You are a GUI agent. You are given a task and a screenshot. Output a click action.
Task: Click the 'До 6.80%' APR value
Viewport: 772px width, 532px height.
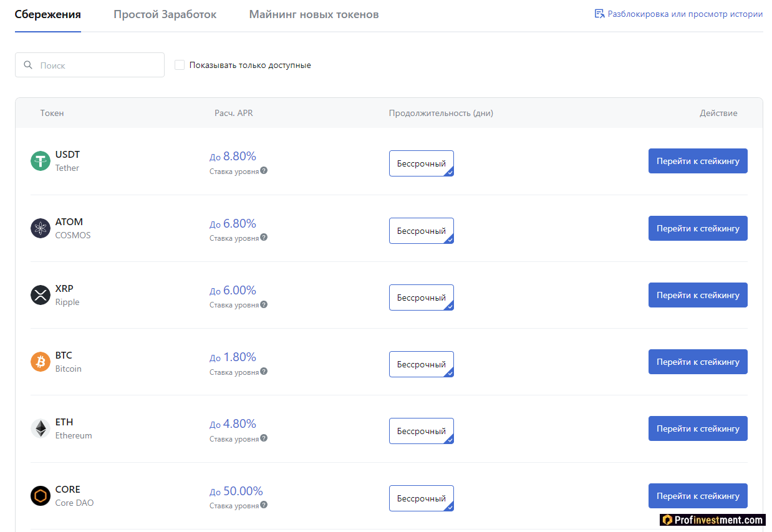click(x=233, y=223)
